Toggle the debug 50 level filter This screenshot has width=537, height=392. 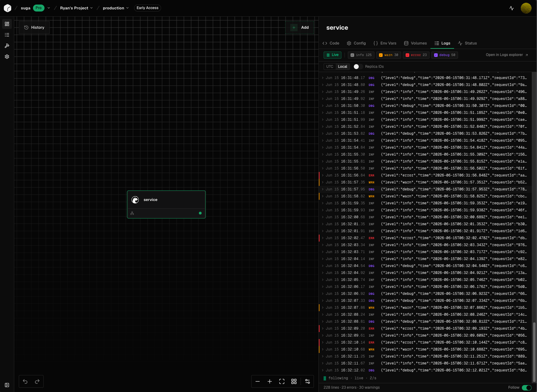(444, 55)
